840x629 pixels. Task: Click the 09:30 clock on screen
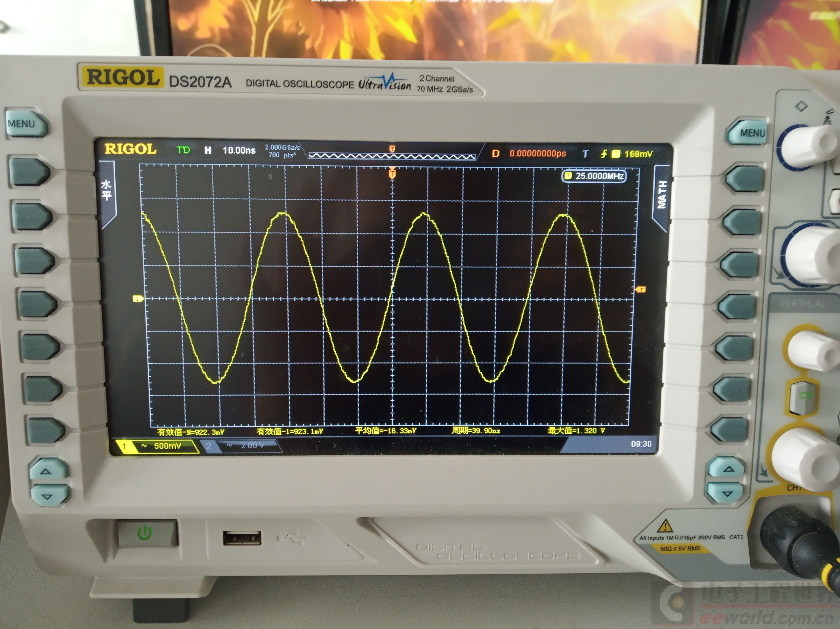(x=641, y=444)
